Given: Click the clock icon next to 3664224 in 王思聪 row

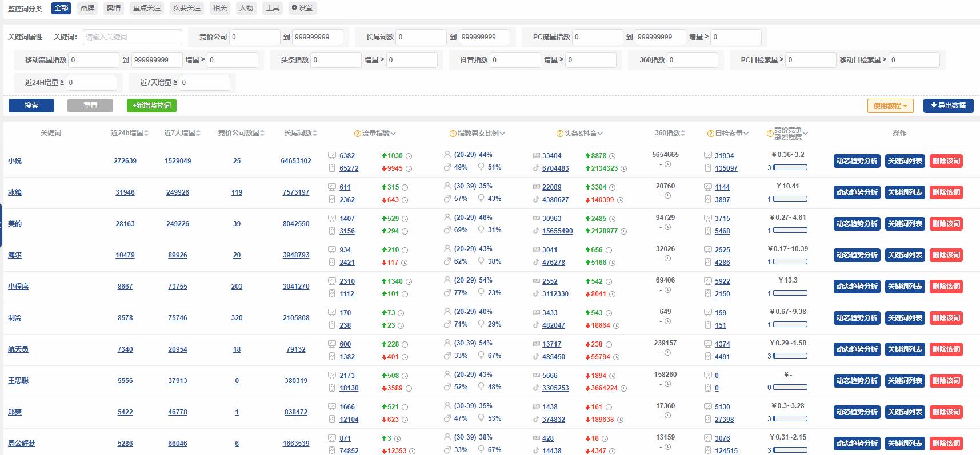Looking at the screenshot, I should click(x=623, y=389).
